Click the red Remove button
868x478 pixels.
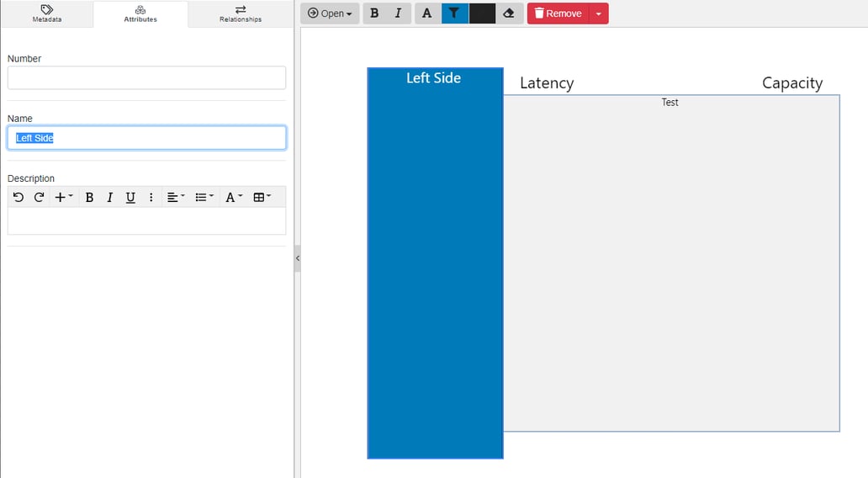[x=558, y=13]
